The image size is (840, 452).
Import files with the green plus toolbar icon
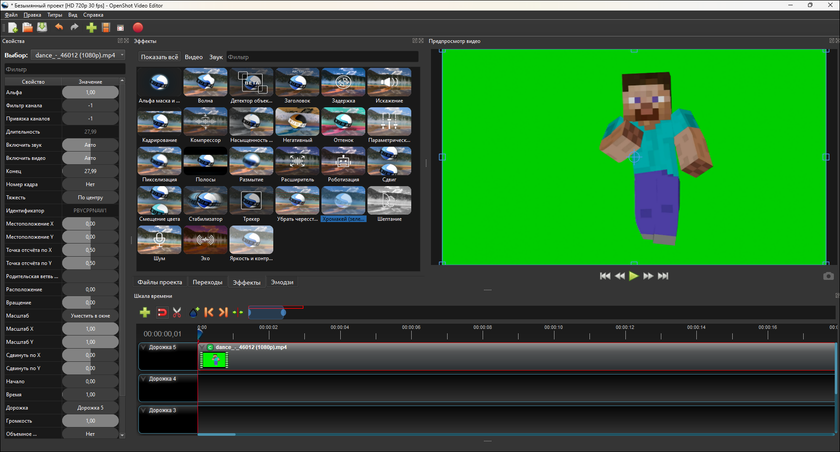[x=91, y=27]
